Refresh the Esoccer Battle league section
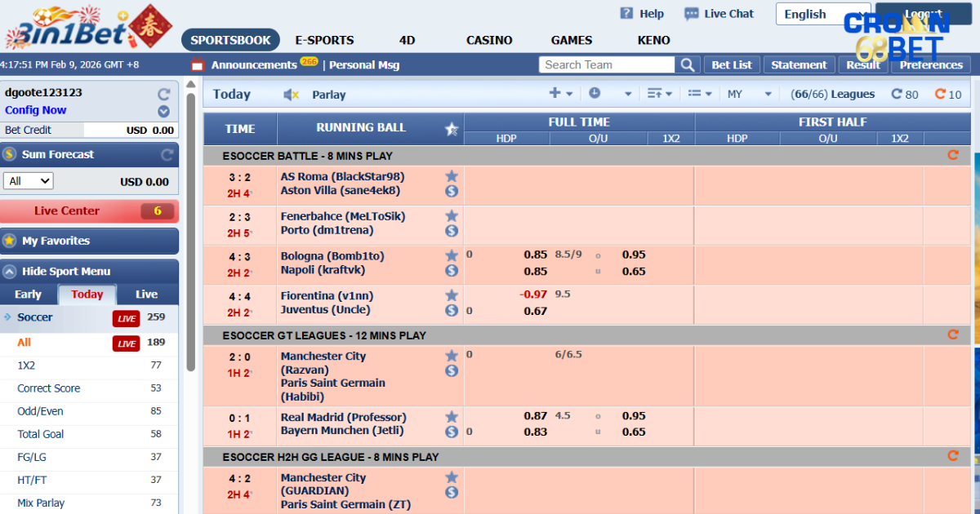Image resolution: width=980 pixels, height=514 pixels. click(952, 155)
